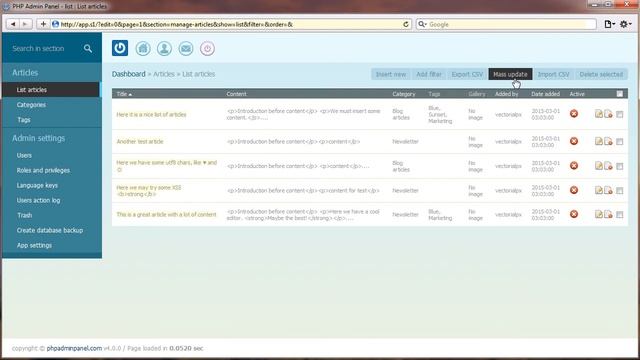Image resolution: width=640 pixels, height=360 pixels.
Task: Open 'App settings' sidebar item
Action: tap(34, 246)
